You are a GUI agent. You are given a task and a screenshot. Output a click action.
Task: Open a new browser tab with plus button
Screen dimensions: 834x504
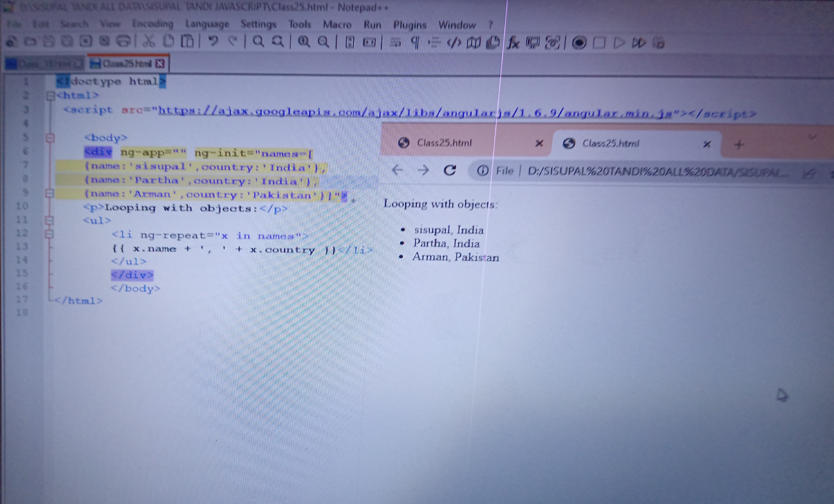[739, 145]
